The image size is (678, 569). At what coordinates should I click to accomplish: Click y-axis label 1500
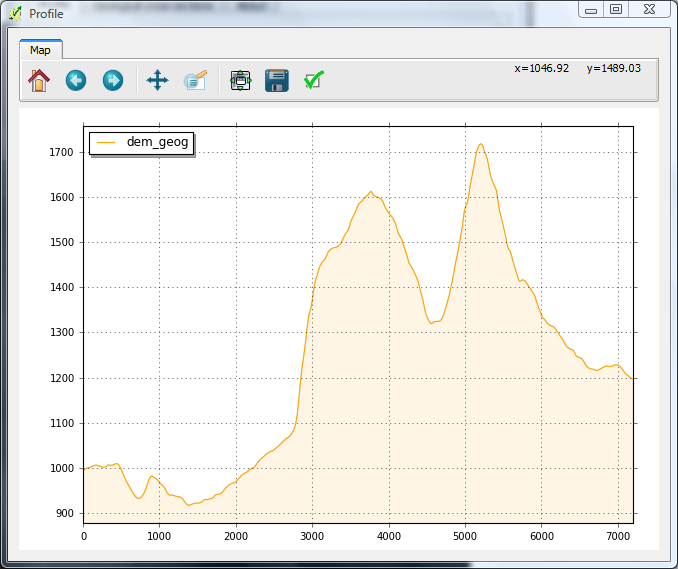[62, 242]
